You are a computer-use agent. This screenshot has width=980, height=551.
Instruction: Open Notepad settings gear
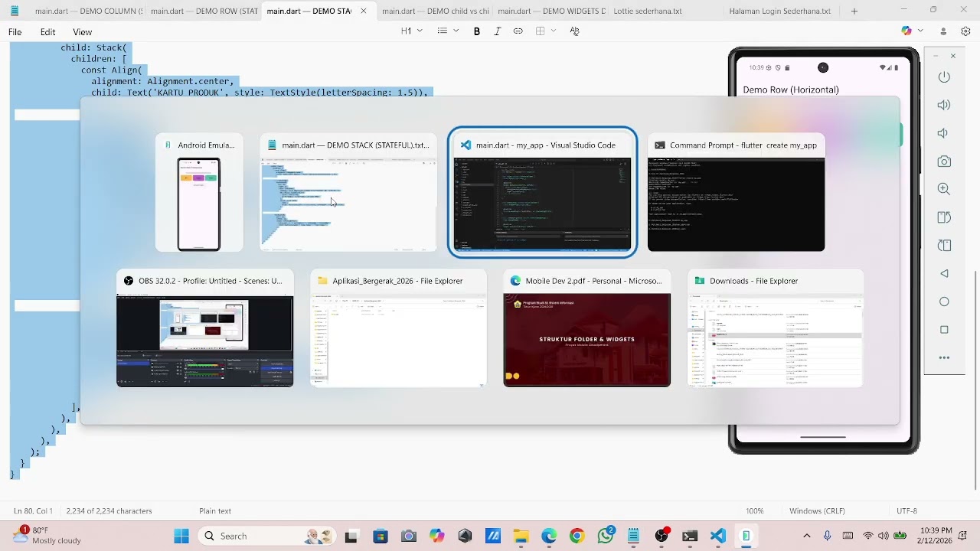coord(965,31)
